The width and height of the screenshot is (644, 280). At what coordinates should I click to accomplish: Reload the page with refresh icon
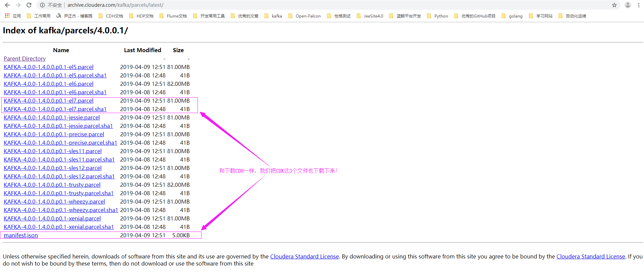(29, 5)
